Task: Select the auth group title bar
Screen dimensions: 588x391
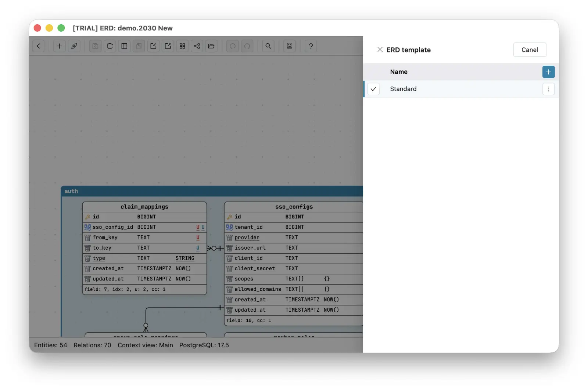Action: (212, 191)
